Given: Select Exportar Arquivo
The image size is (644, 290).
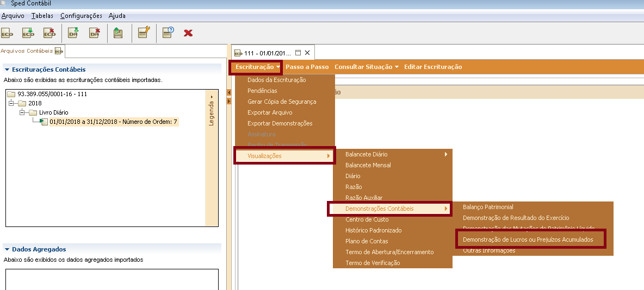Looking at the screenshot, I should point(285,112).
